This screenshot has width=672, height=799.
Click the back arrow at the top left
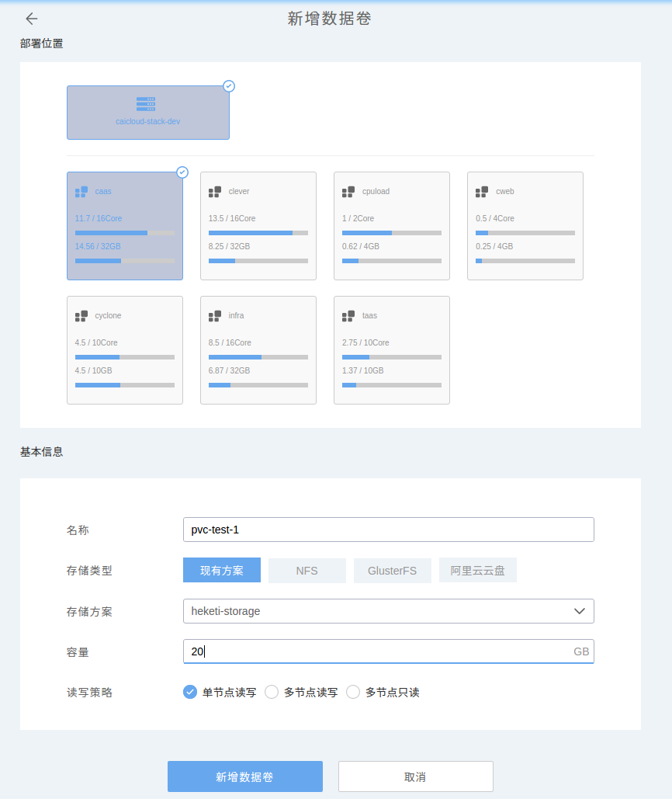31,18
